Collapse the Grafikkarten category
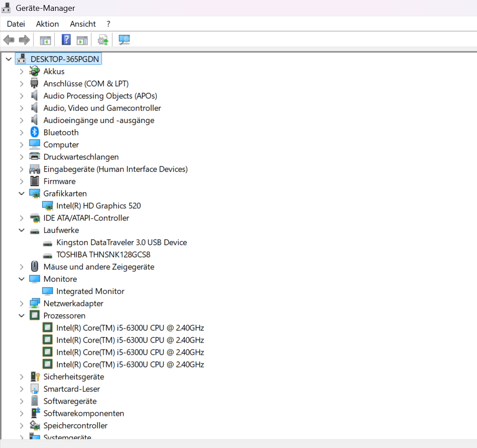Image resolution: width=477 pixels, height=448 pixels. coord(21,193)
